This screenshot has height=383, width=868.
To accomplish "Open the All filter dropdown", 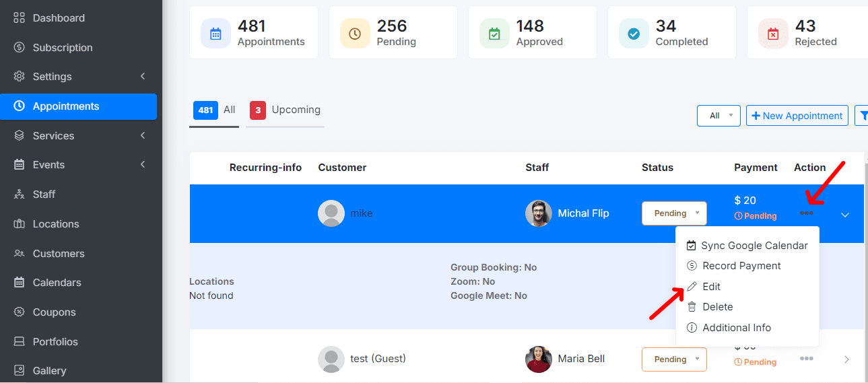I will click(719, 116).
